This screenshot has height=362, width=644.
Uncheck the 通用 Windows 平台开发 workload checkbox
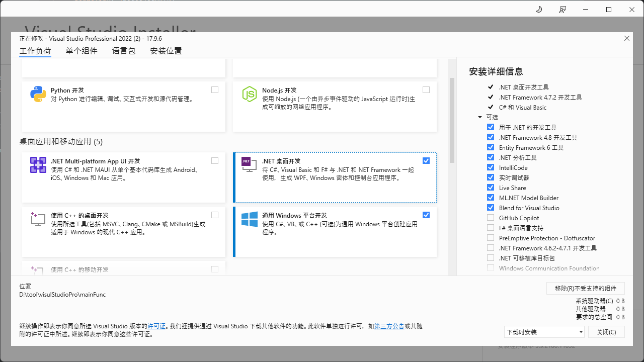coord(426,215)
